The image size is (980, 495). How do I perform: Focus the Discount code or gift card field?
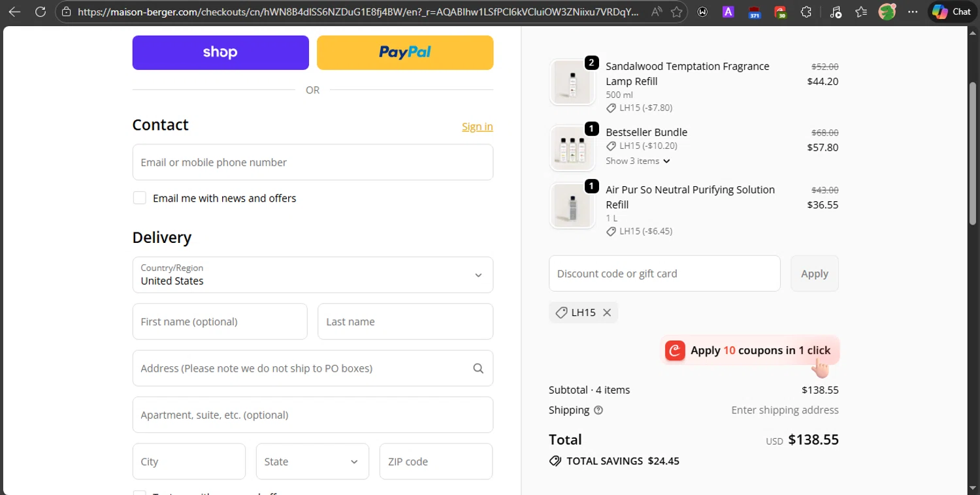pos(664,274)
